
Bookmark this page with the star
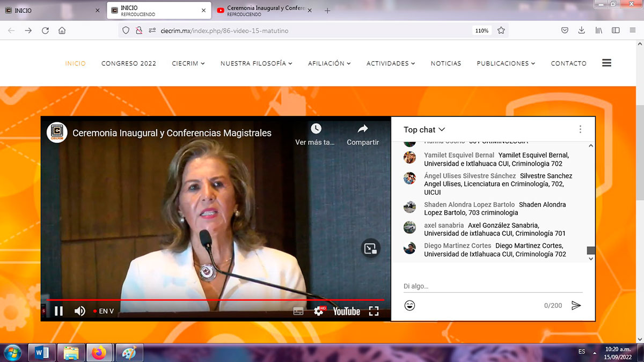pos(501,31)
